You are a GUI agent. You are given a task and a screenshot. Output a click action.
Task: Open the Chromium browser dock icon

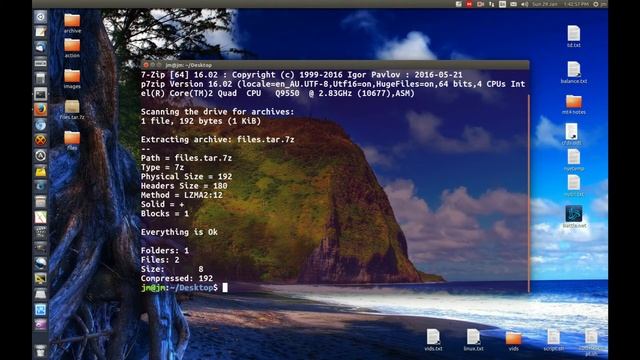[40, 125]
